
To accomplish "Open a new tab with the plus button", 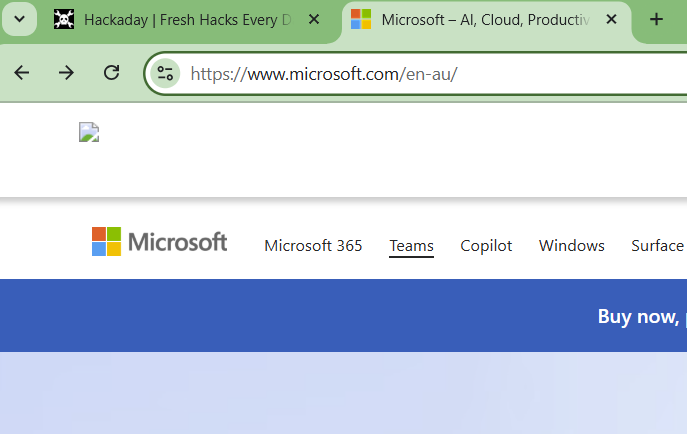I will [x=656, y=20].
